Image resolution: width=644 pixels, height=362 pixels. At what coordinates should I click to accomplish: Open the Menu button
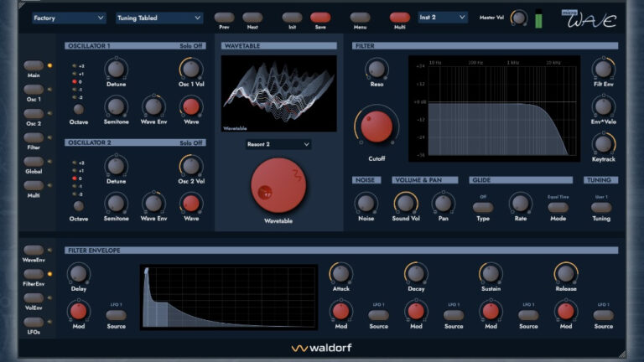360,18
